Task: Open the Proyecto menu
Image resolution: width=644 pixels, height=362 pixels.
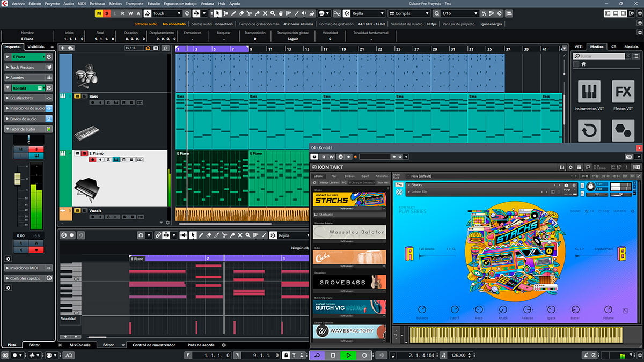Action: point(52,3)
